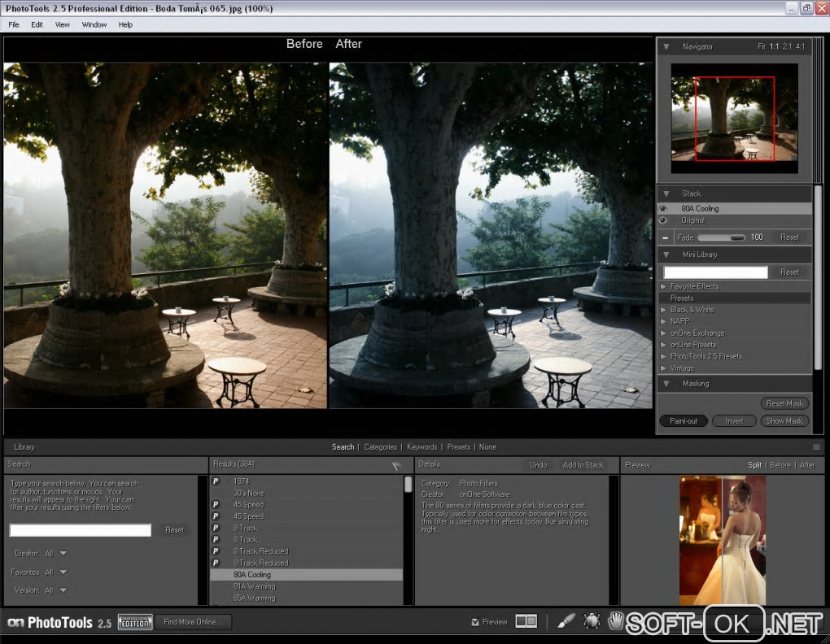This screenshot has height=644, width=830.
Task: Click the minus icon beside Fade
Action: [x=665, y=237]
